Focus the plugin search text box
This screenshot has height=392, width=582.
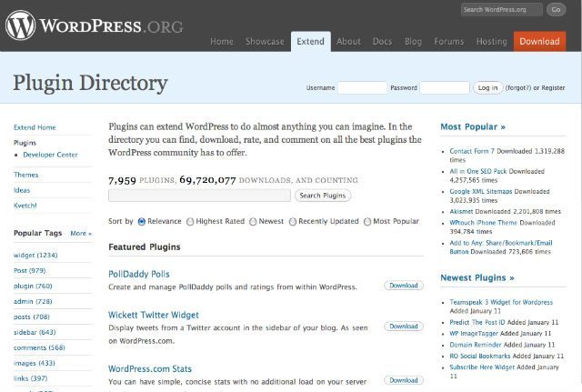[199, 196]
